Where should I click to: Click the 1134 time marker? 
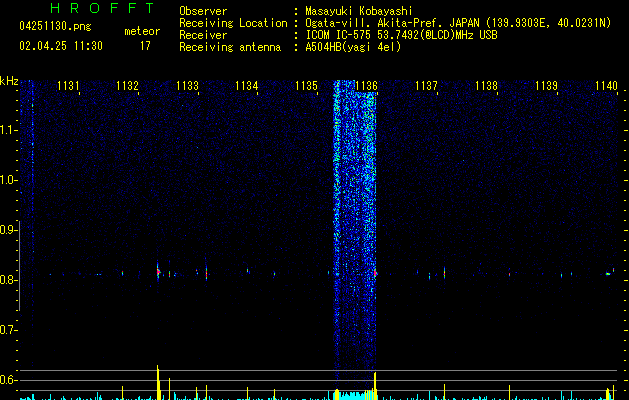247,85
